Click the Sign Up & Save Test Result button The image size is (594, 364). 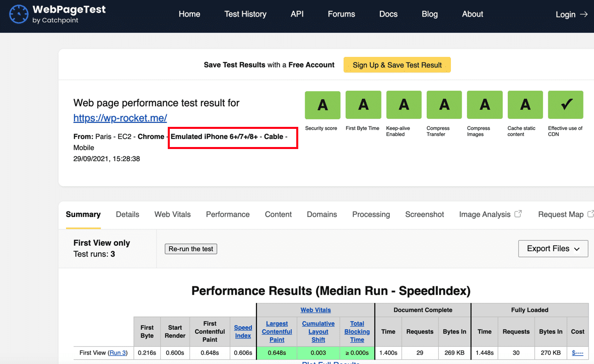point(397,64)
